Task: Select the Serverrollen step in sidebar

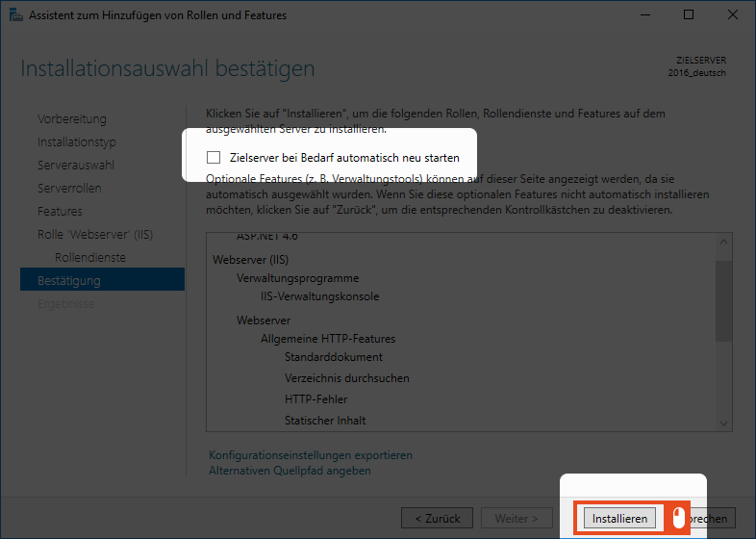Action: (x=69, y=189)
